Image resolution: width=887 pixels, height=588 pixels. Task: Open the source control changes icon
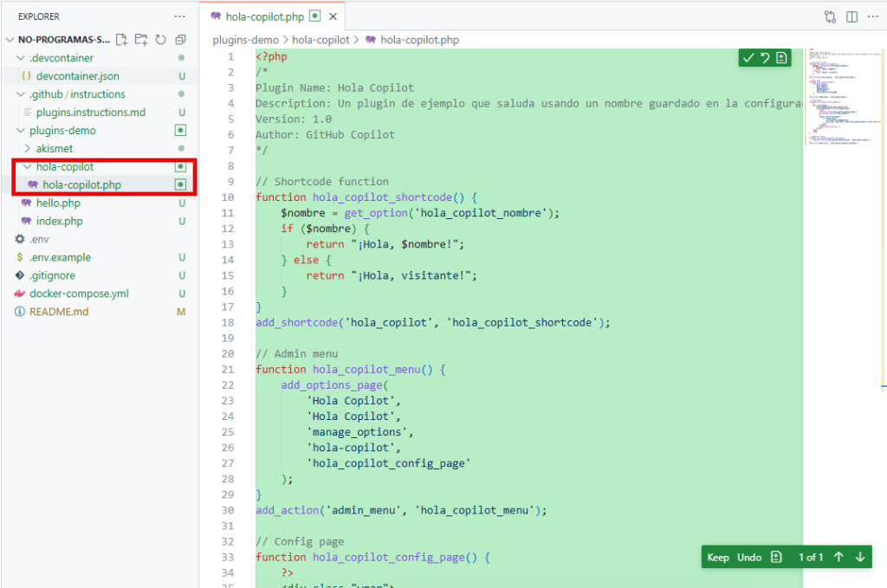(831, 16)
